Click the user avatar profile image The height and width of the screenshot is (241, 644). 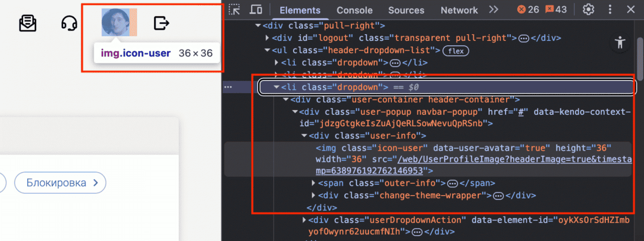116,23
